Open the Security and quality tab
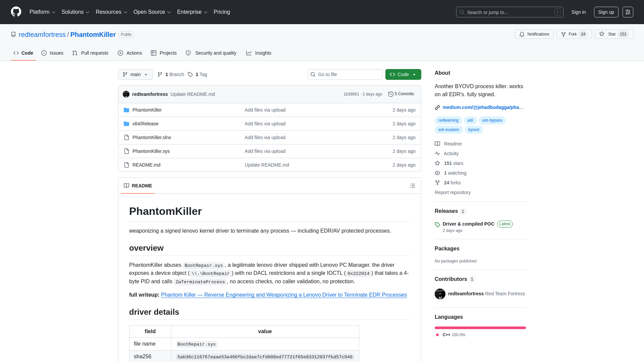 click(x=211, y=53)
